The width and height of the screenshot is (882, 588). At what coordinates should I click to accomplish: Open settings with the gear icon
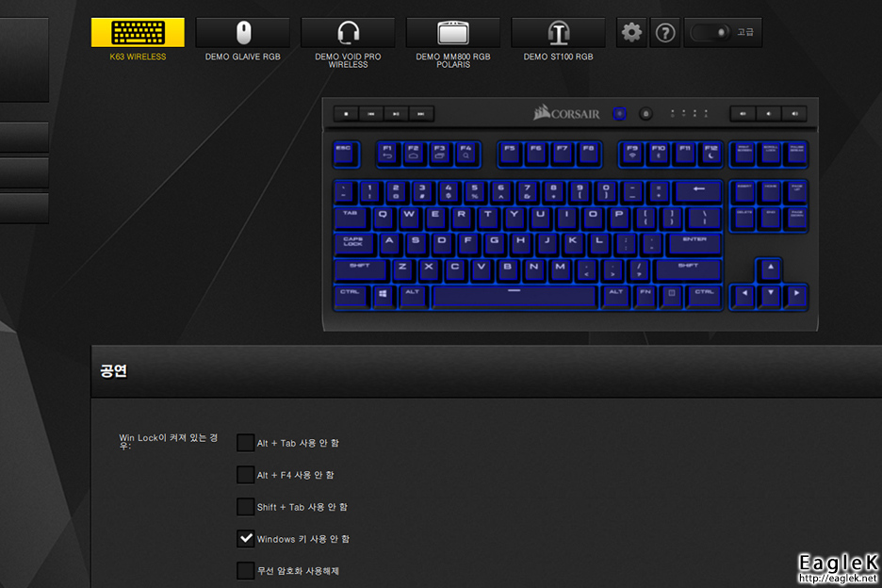[631, 33]
